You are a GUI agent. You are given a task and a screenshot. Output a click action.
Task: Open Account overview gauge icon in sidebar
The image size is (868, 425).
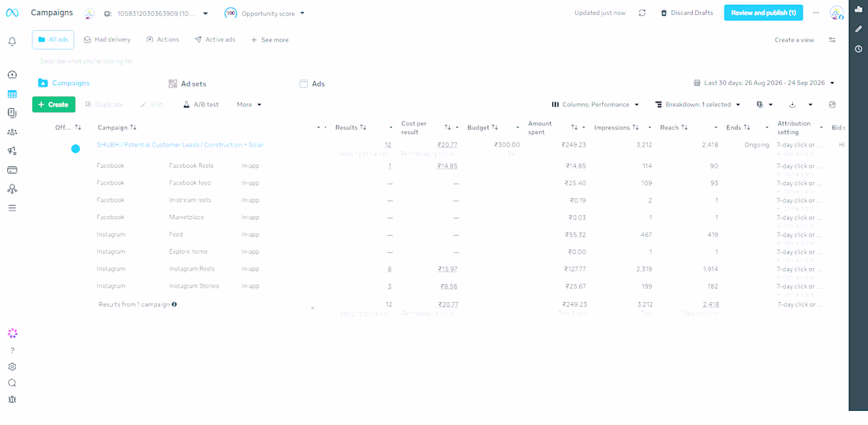[12, 75]
